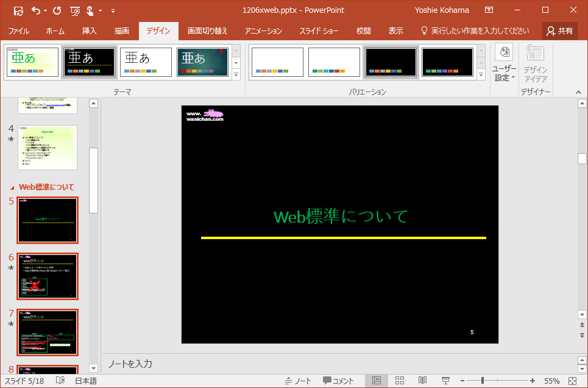Click the zoom out minus button
This screenshot has height=388, width=588.
(462, 381)
